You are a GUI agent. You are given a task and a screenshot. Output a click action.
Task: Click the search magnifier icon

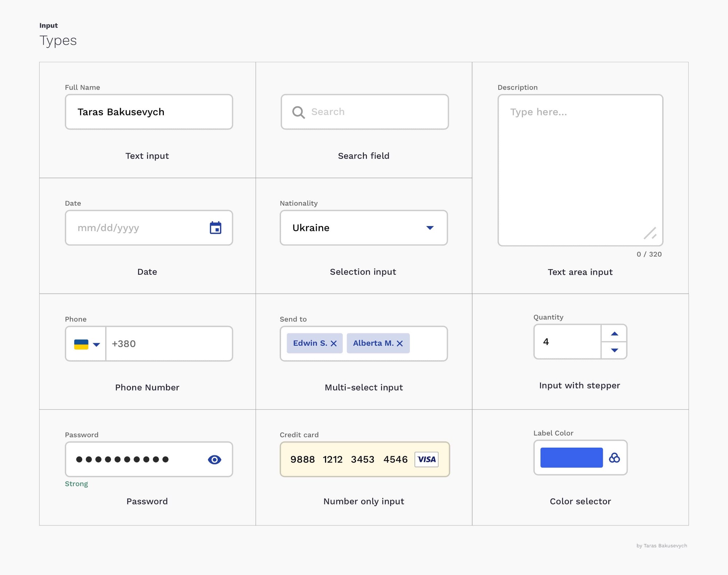pyautogui.click(x=297, y=112)
